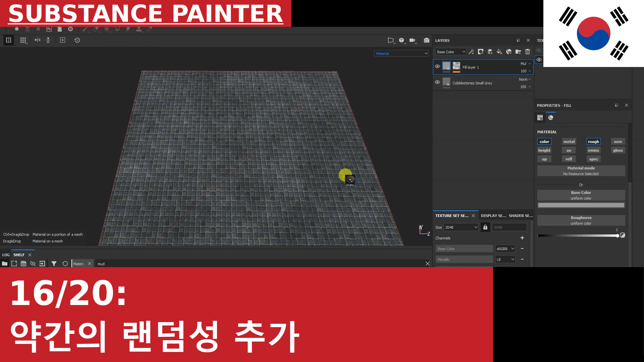Switch to the DISPLAY SETTINGS tab
This screenshot has height=362, width=644.
click(493, 216)
